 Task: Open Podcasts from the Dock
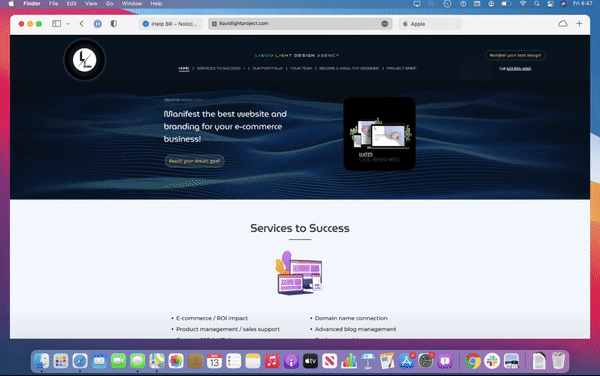[291, 361]
